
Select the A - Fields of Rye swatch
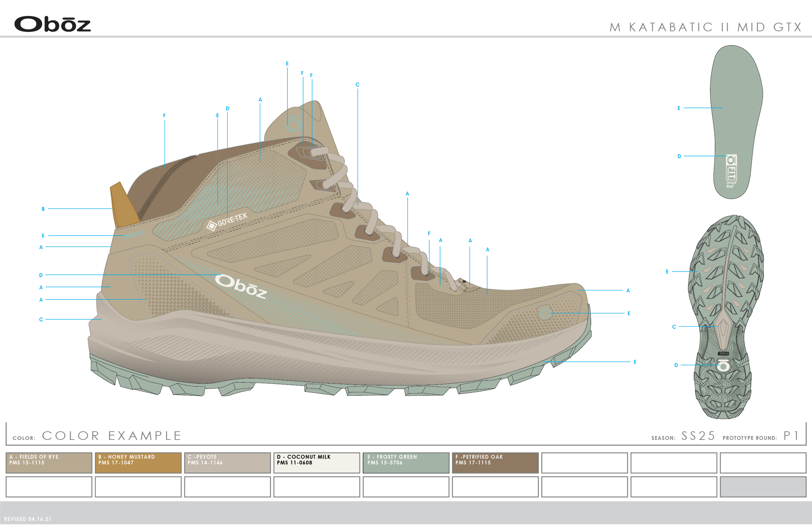(49, 464)
